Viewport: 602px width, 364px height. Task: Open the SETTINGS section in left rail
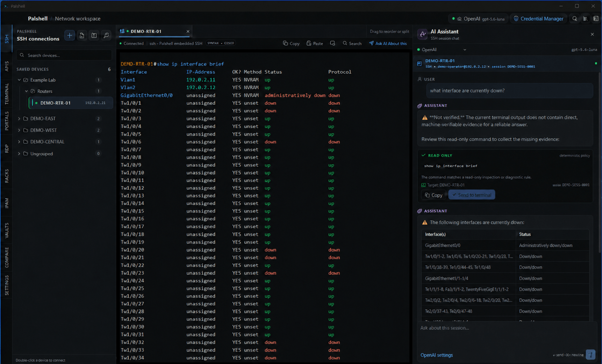point(7,285)
